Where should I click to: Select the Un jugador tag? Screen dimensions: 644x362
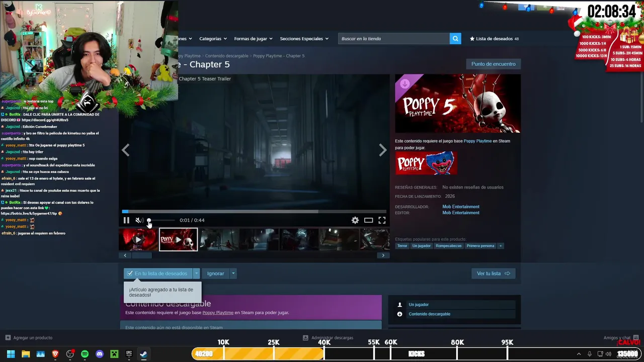[422, 246]
